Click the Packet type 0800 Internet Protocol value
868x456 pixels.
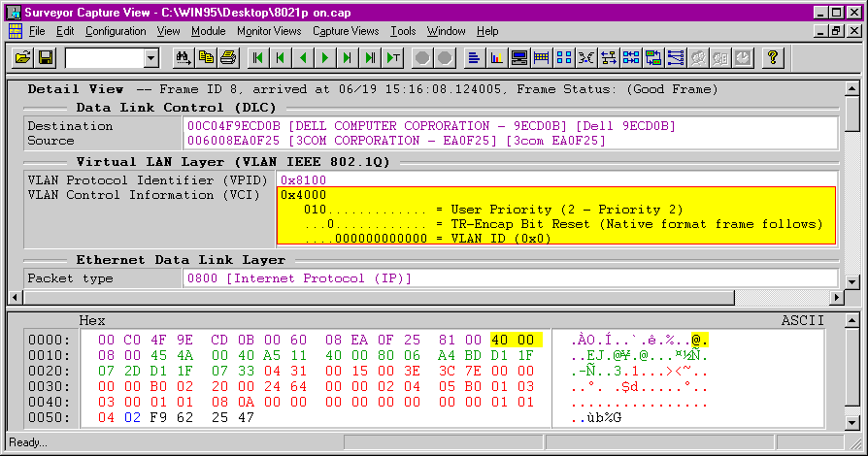pyautogui.click(x=297, y=278)
